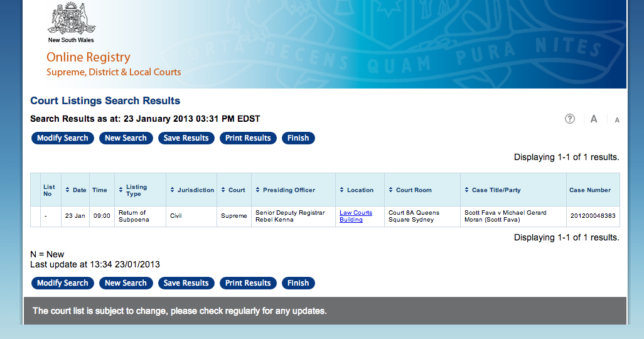The image size is (644, 339).
Task: Sort by Case Title/Party column
Action: click(x=492, y=190)
